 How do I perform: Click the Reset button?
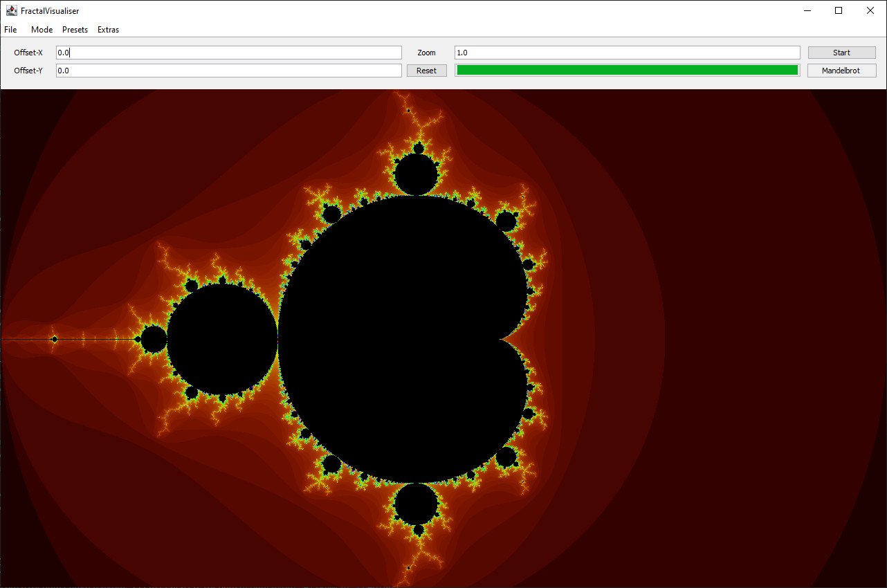426,71
